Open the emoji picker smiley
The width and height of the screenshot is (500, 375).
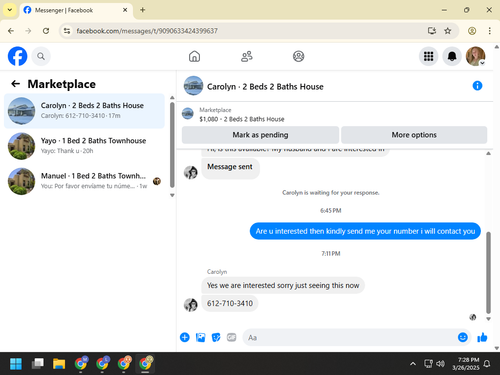click(463, 337)
